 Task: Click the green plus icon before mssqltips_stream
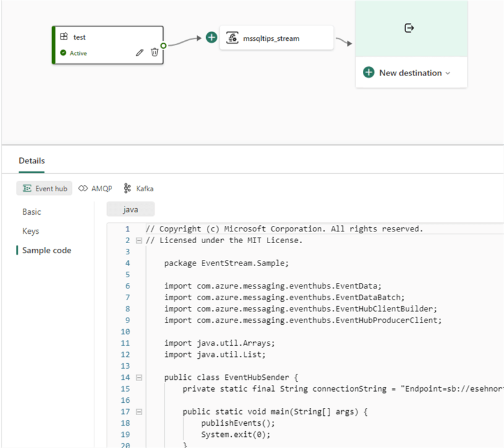[x=212, y=38]
